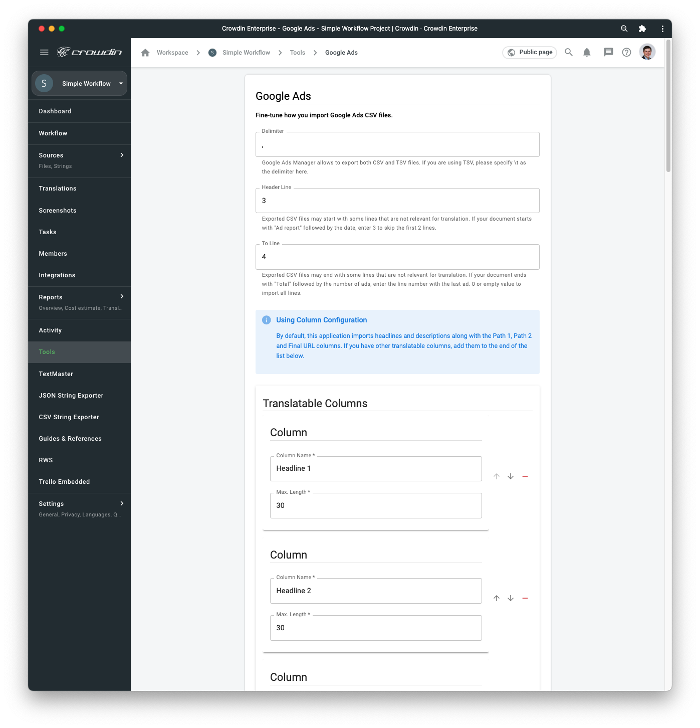The height and width of the screenshot is (728, 700).
Task: Click the To Line input field
Action: [x=397, y=257]
